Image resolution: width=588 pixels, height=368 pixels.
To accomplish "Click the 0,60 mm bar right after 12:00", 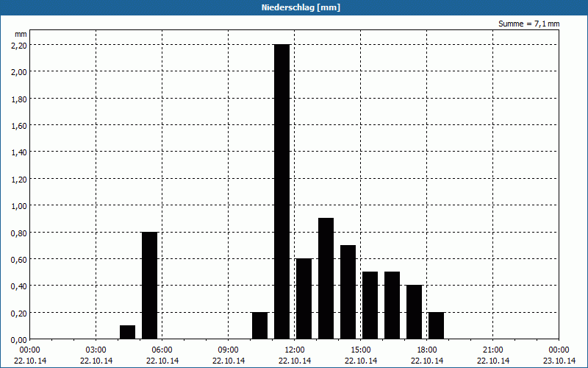I will click(x=304, y=299).
